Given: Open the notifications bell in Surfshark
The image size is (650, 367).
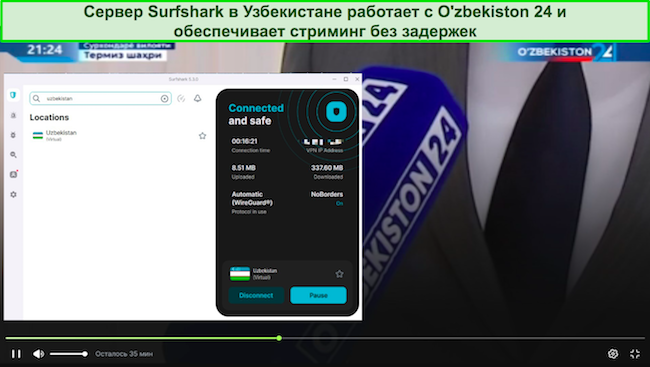Looking at the screenshot, I should [198, 98].
